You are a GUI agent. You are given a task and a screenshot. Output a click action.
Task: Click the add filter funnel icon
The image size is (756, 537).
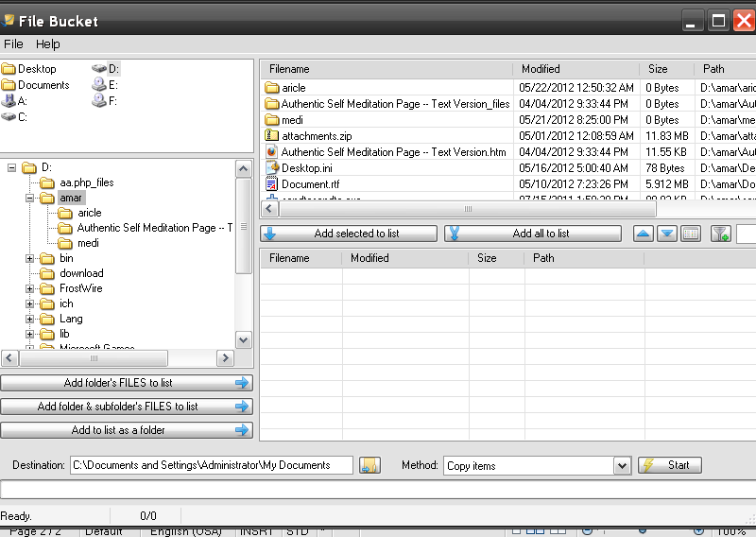tap(720, 234)
